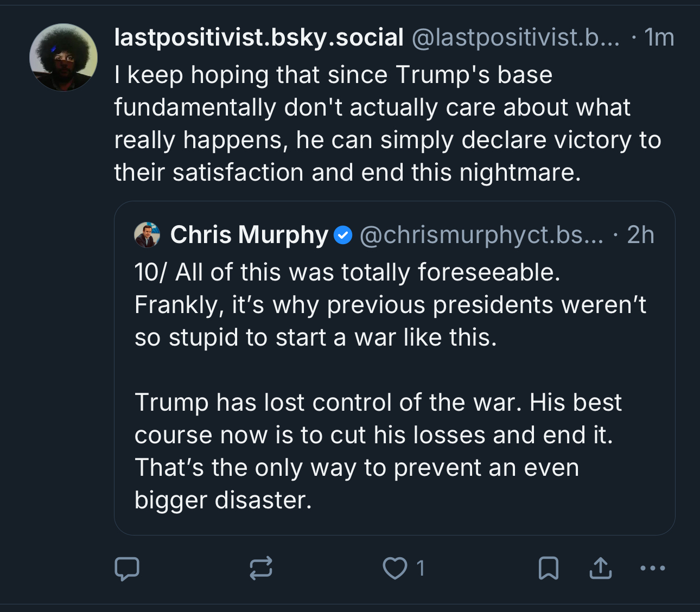The width and height of the screenshot is (700, 612).
Task: Click the 2h timestamp on quoted post
Action: click(x=640, y=235)
